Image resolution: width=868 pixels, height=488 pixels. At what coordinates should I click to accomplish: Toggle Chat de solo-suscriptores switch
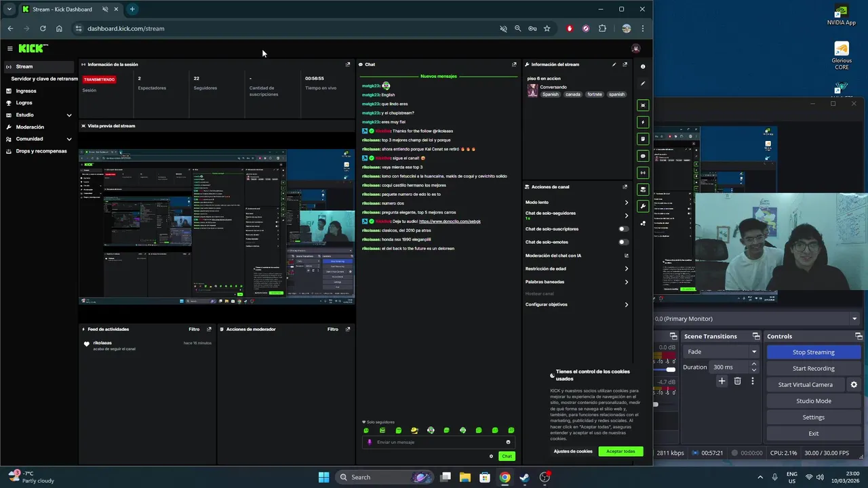[x=623, y=229]
